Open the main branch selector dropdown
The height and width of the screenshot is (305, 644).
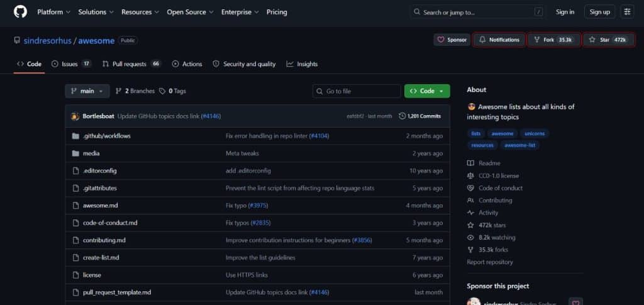coord(87,91)
